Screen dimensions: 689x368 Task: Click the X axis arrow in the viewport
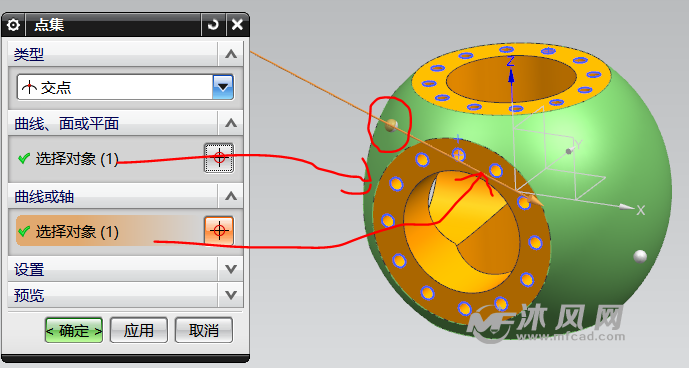626,206
